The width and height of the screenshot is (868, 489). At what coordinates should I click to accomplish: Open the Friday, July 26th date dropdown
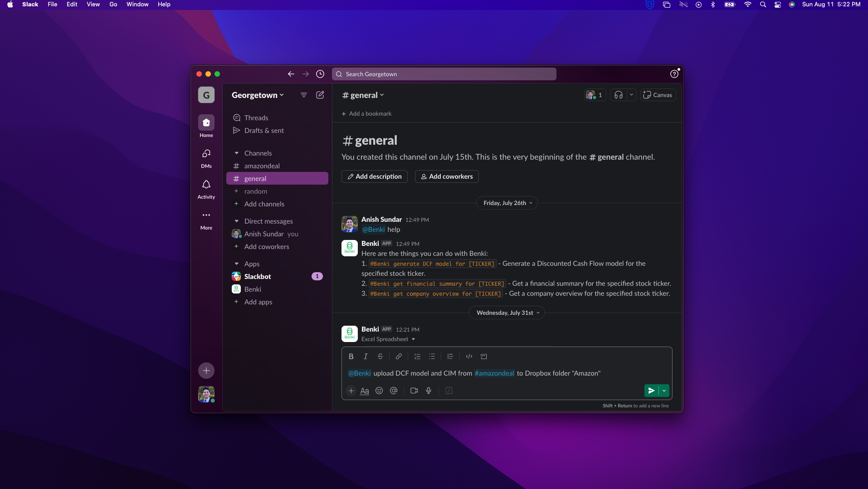(507, 203)
